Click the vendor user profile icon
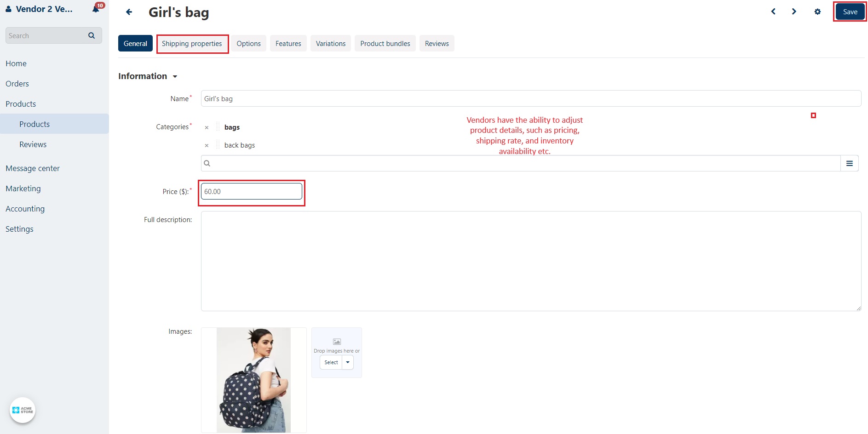 point(8,9)
